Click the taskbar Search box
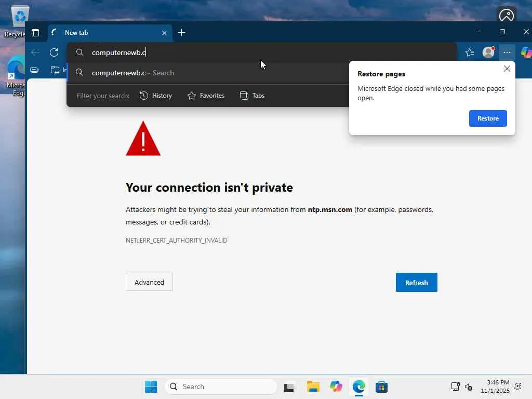This screenshot has height=399, width=532. [221, 387]
